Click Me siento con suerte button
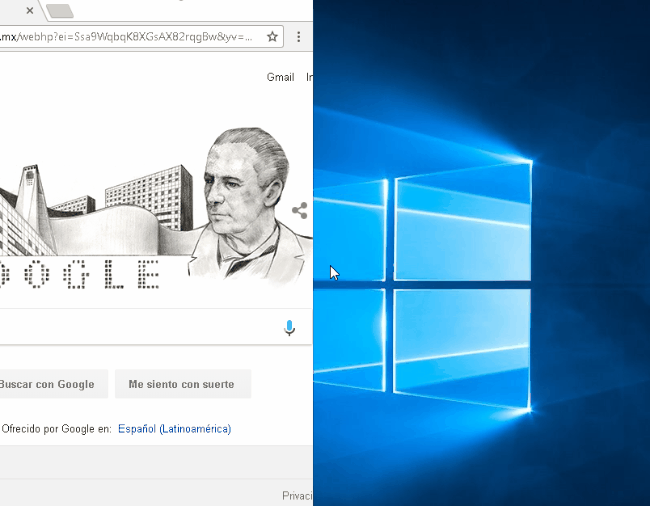 point(183,384)
